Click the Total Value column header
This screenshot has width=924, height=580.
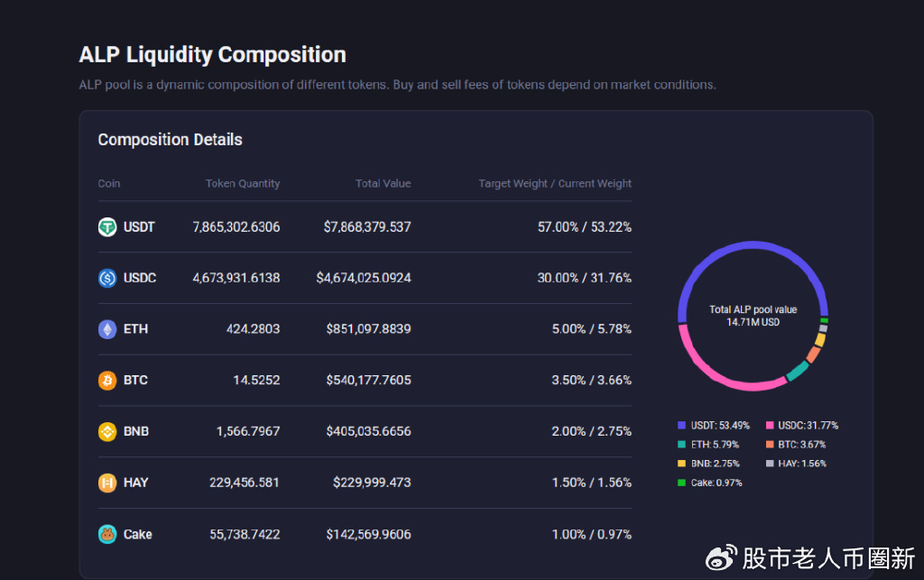[x=383, y=184]
